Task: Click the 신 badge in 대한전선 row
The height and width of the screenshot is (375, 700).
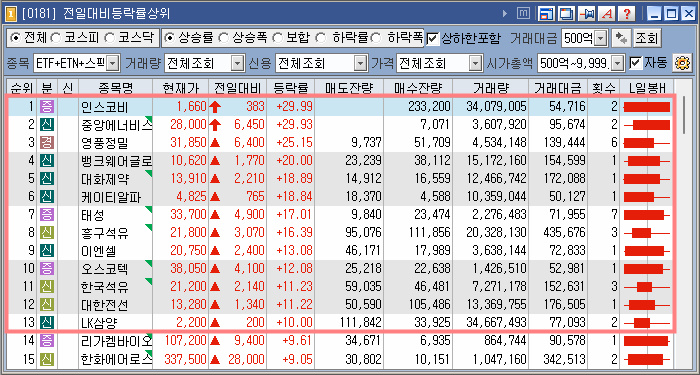Action: click(x=46, y=305)
